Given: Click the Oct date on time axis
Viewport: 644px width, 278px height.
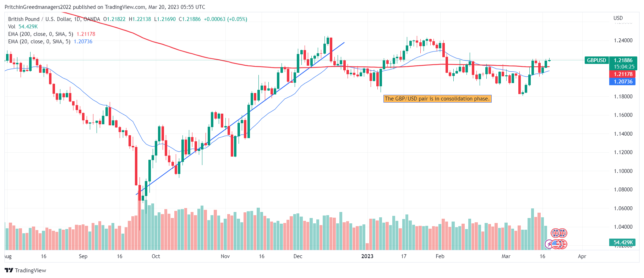Looking at the screenshot, I should pyautogui.click(x=156, y=256).
